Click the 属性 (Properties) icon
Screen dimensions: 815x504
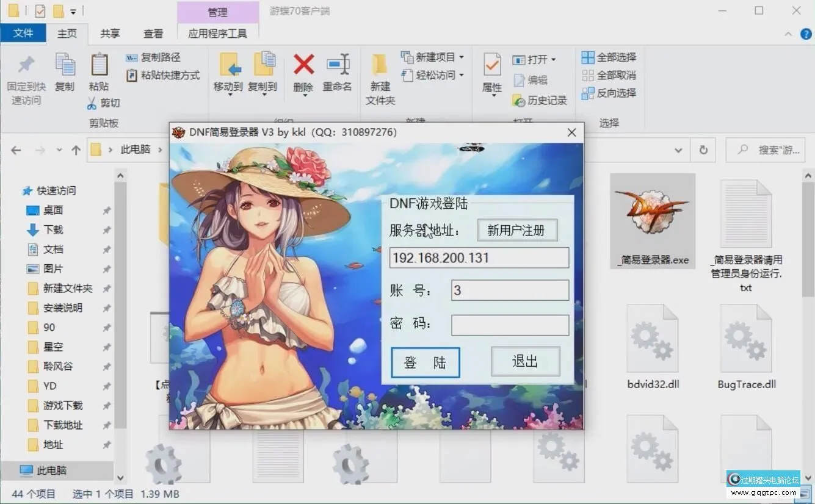491,73
